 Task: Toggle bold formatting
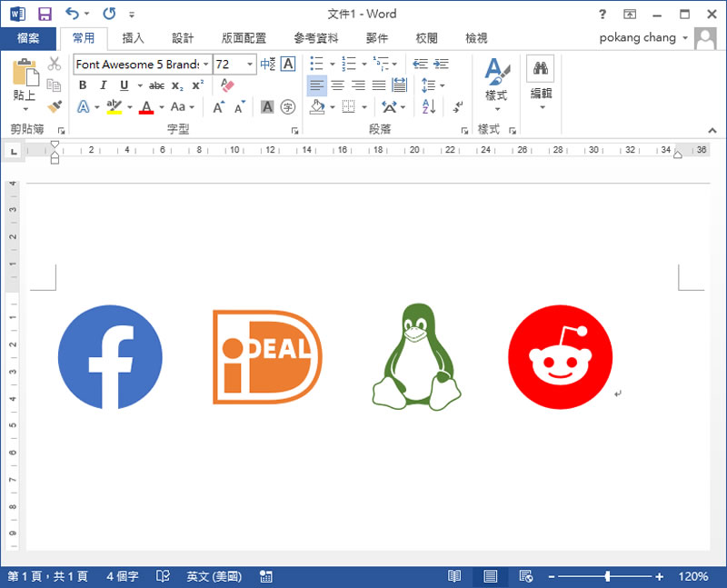coord(83,85)
